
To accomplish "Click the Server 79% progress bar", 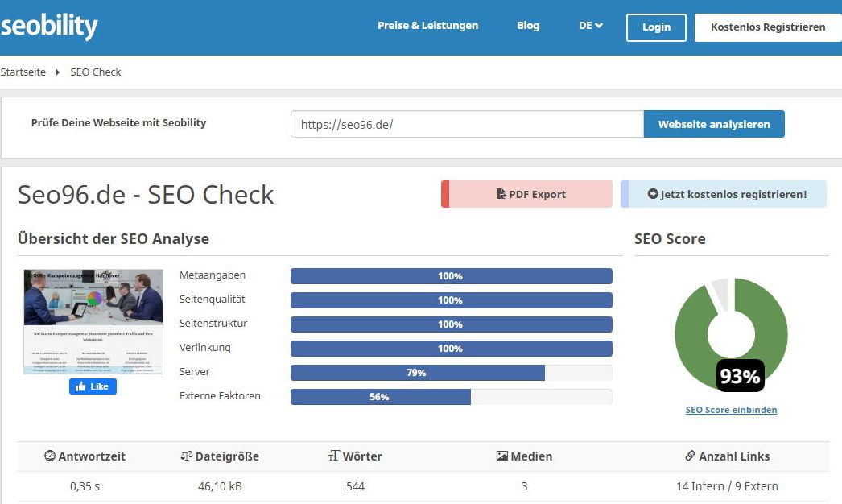I will coord(451,373).
